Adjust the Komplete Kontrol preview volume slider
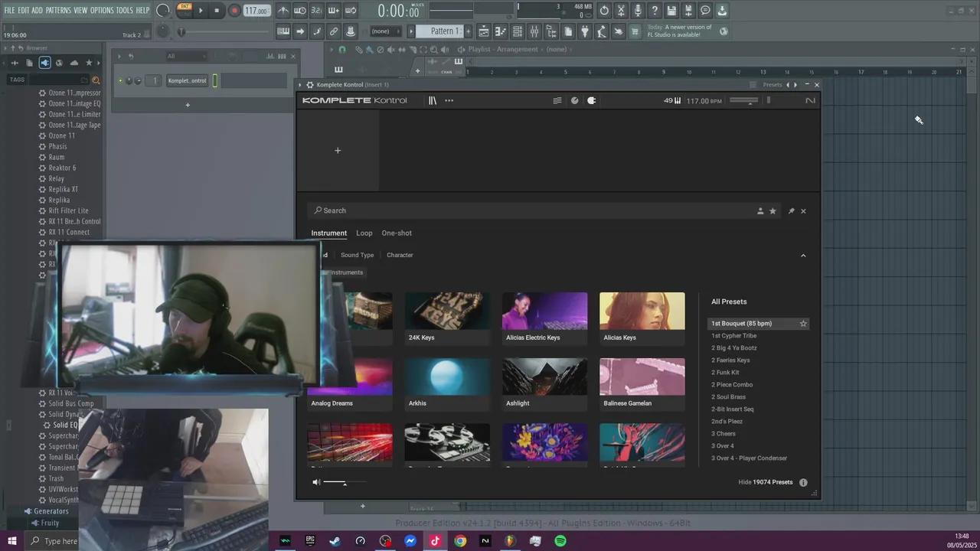 [345, 482]
